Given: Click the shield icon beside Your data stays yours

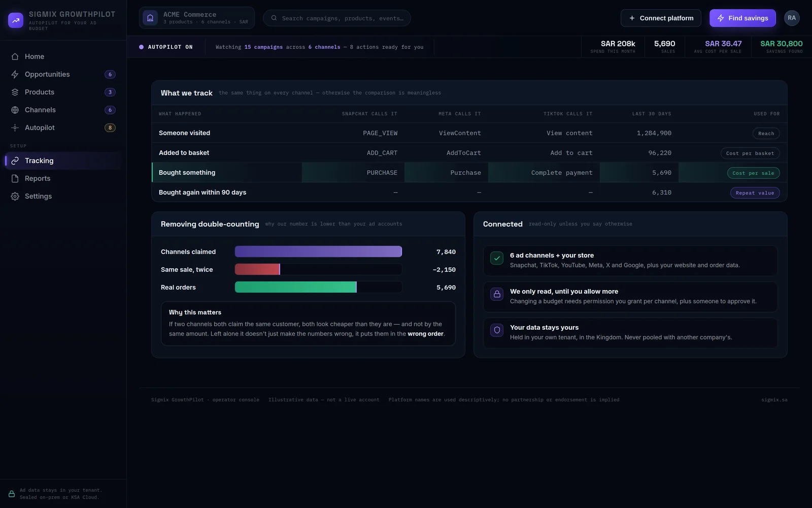Looking at the screenshot, I should pos(497,330).
